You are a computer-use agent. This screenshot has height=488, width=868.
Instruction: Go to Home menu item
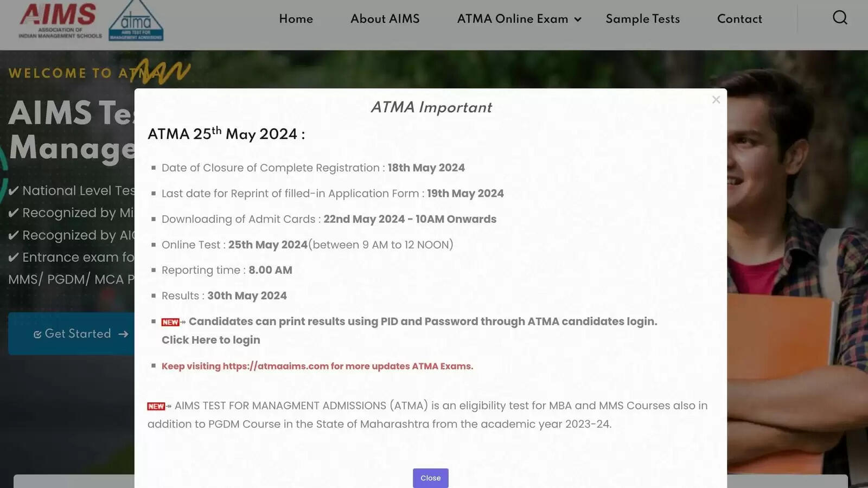tap(296, 19)
